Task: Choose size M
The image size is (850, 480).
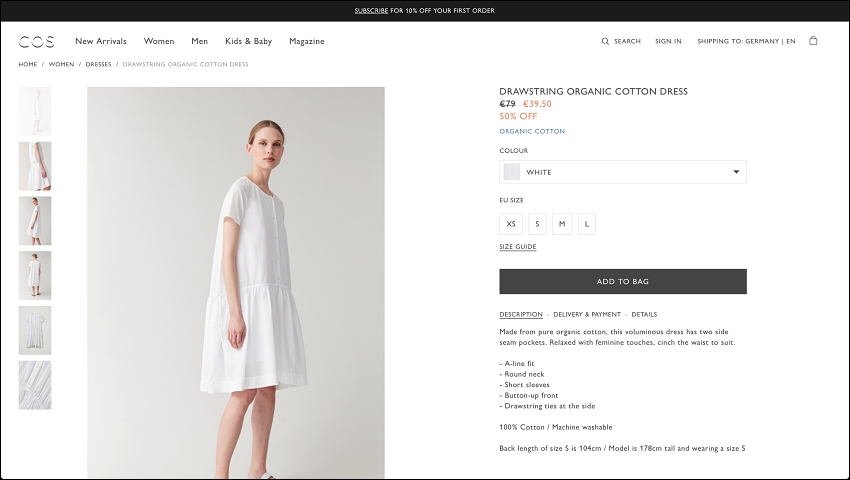Action: tap(562, 224)
